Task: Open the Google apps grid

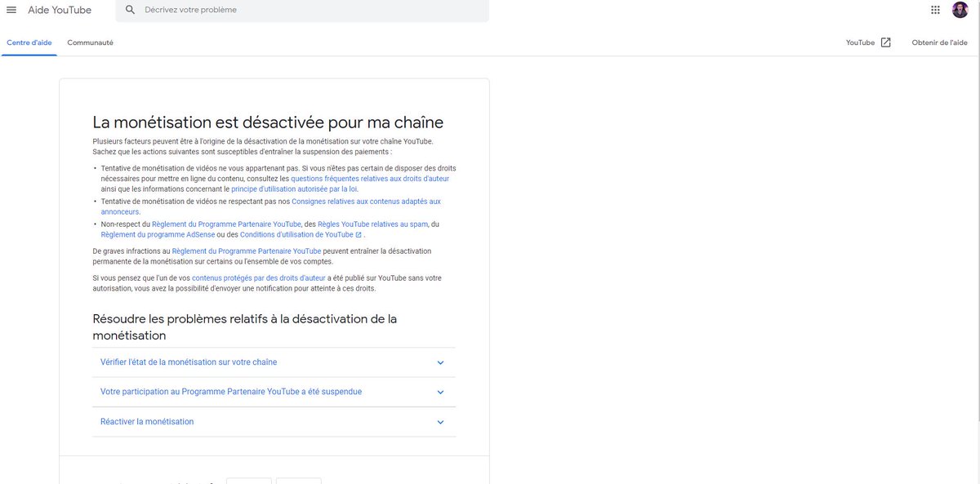Action: click(936, 10)
